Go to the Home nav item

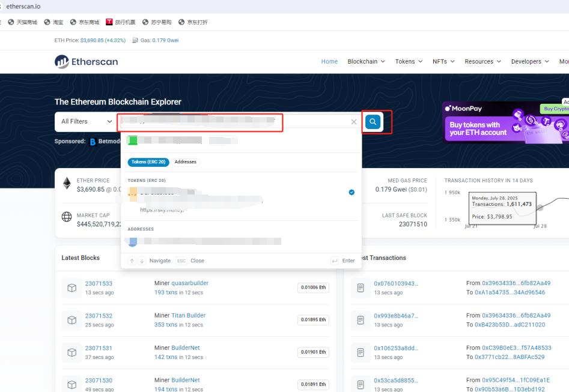(x=329, y=61)
